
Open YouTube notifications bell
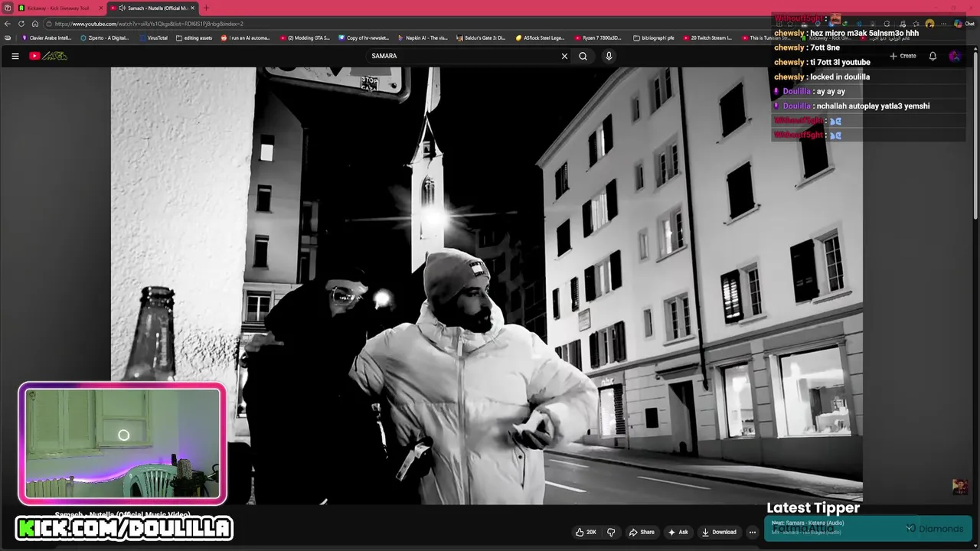[x=933, y=56]
